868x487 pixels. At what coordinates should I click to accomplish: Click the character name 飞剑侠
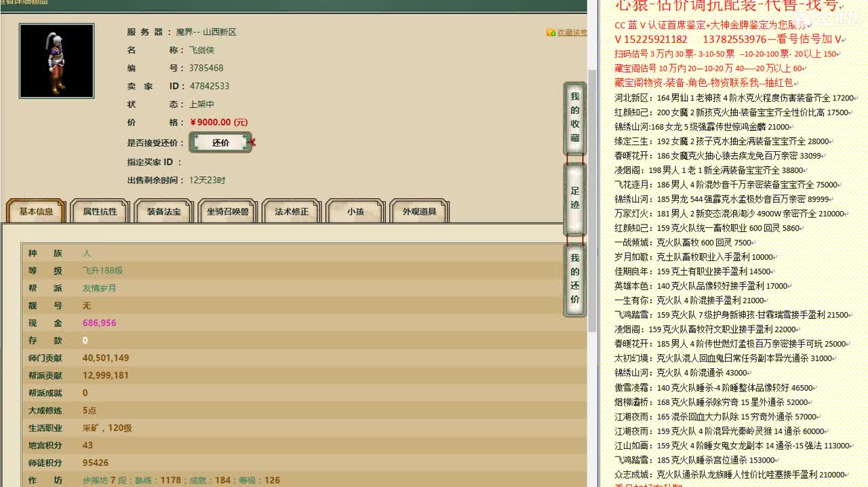201,50
